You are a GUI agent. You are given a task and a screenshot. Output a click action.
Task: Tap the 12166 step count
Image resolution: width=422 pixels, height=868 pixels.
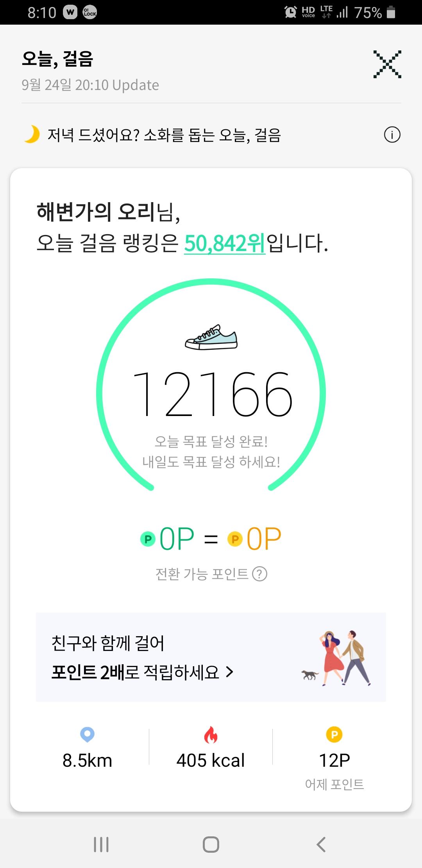tap(212, 394)
